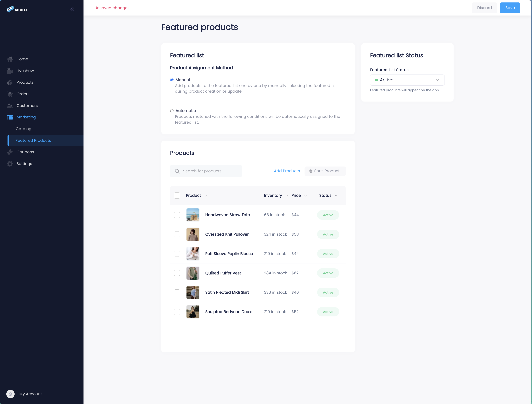Open Liveshow from the sidebar icon
The width and height of the screenshot is (532, 404).
click(10, 71)
